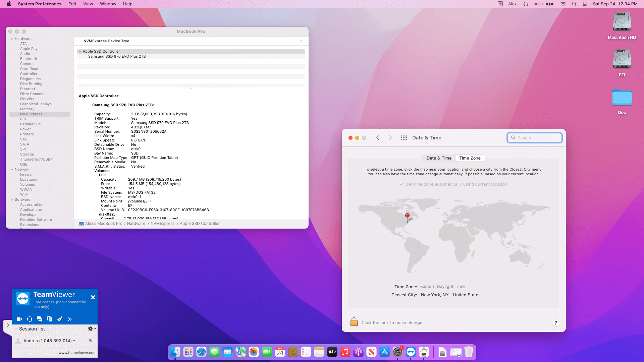Collapse the Software section in sidebar

point(12,200)
